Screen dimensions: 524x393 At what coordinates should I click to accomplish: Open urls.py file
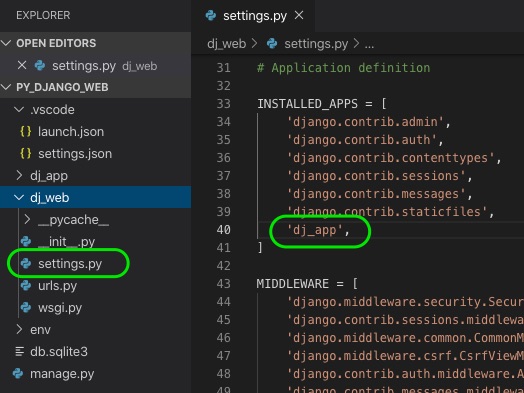click(57, 286)
